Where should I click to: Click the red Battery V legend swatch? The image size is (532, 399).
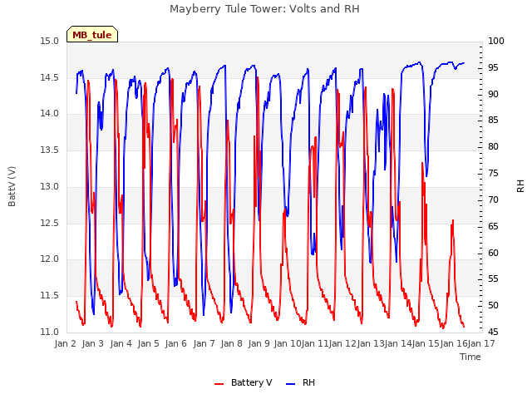click(219, 383)
